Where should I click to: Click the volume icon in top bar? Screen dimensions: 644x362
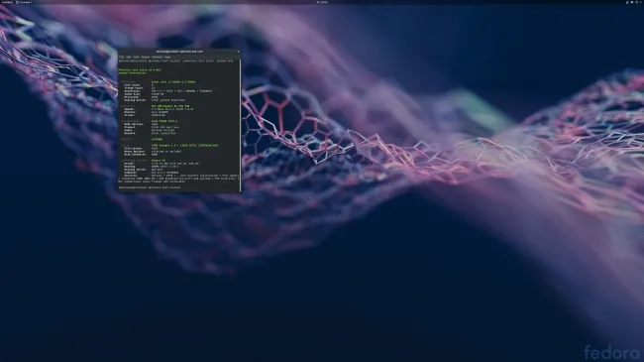tap(632, 2)
